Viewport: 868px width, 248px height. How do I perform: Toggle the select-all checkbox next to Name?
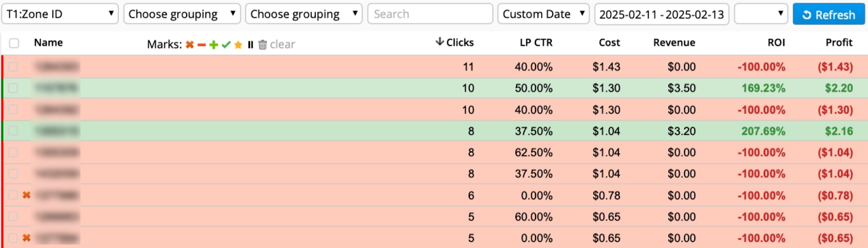coord(14,43)
